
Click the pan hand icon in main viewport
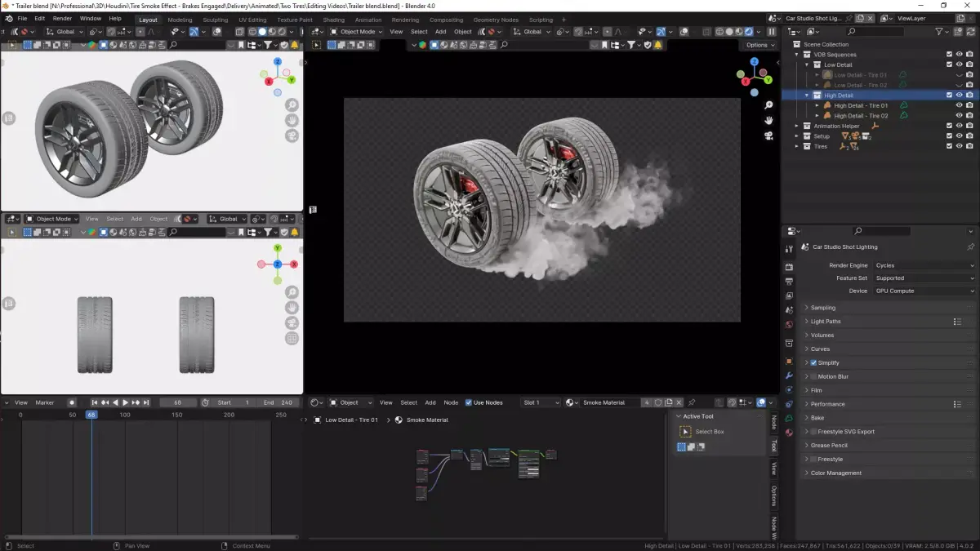pos(768,120)
